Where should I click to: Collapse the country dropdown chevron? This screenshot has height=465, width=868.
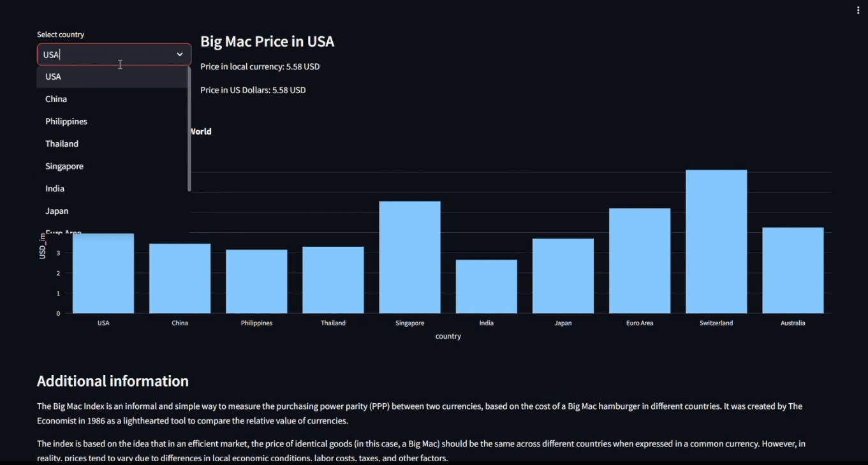click(x=180, y=55)
